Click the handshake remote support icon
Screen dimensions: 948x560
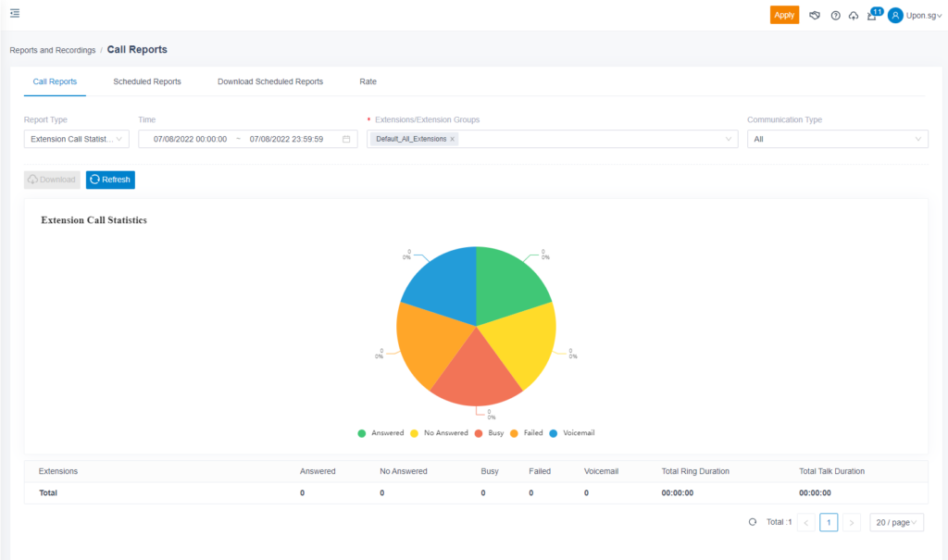[x=814, y=15]
